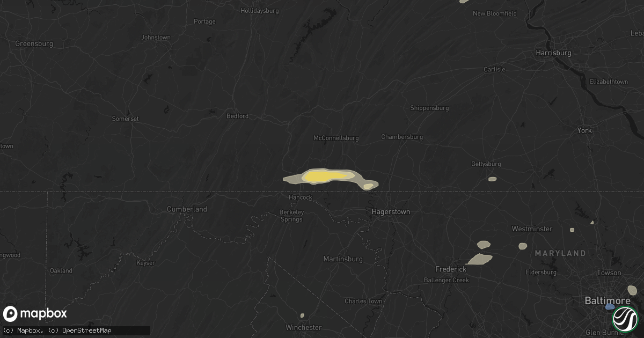Click the New Bloomfield label
The height and width of the screenshot is (338, 644).
point(495,13)
